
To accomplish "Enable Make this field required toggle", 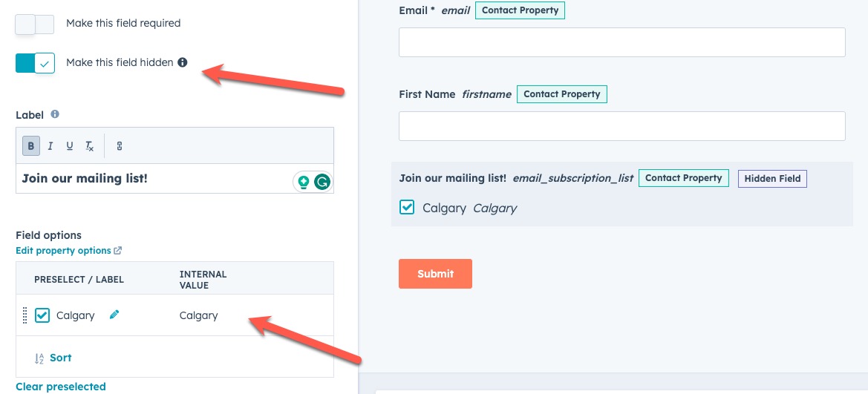I will 35,24.
